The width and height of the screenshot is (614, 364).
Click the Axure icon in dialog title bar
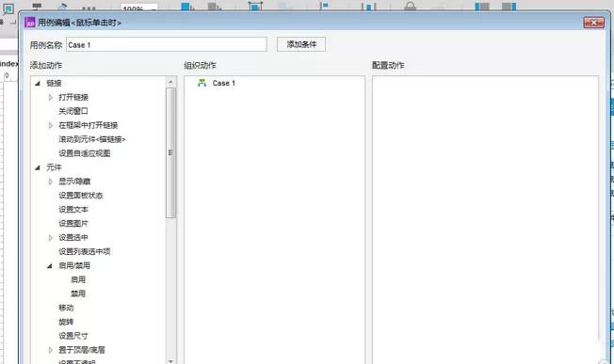coord(30,23)
